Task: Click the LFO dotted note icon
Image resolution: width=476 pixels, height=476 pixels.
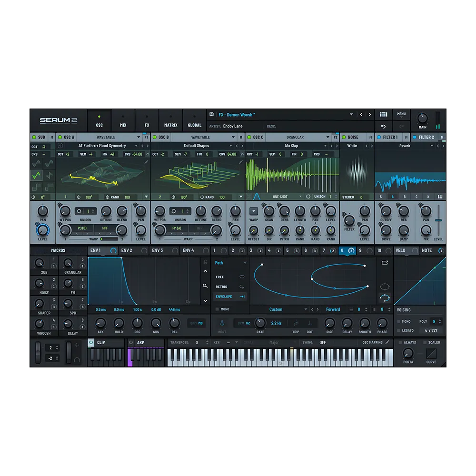Action: tap(310, 323)
